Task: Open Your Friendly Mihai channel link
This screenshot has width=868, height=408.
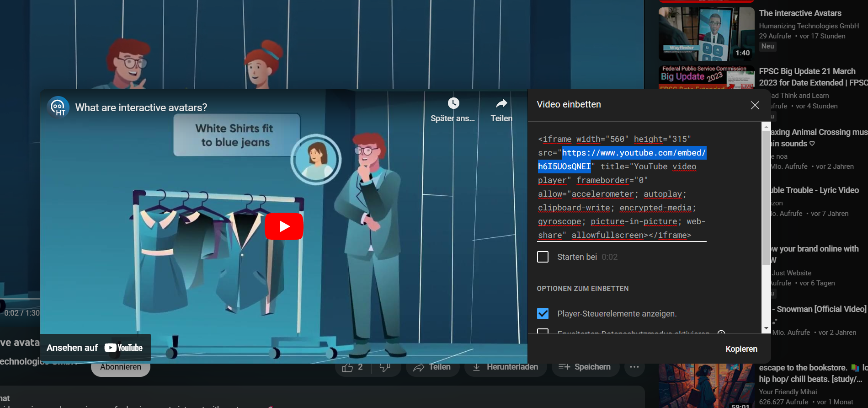Action: pos(788,392)
